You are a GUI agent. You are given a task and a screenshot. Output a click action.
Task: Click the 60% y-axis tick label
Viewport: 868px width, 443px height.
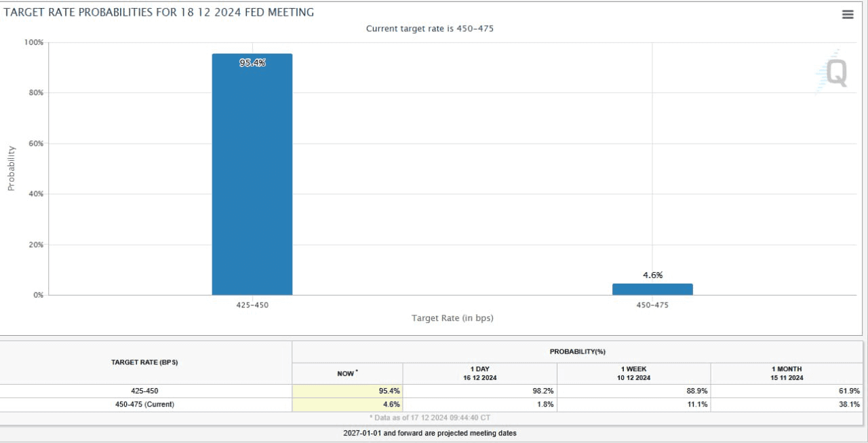coord(35,144)
